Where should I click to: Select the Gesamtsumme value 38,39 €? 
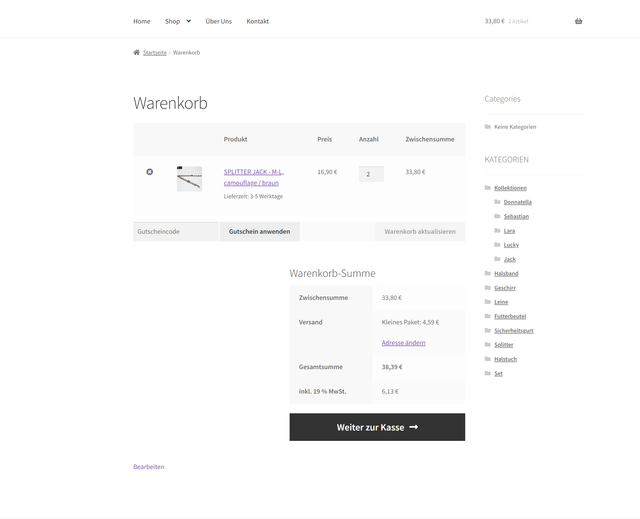392,367
